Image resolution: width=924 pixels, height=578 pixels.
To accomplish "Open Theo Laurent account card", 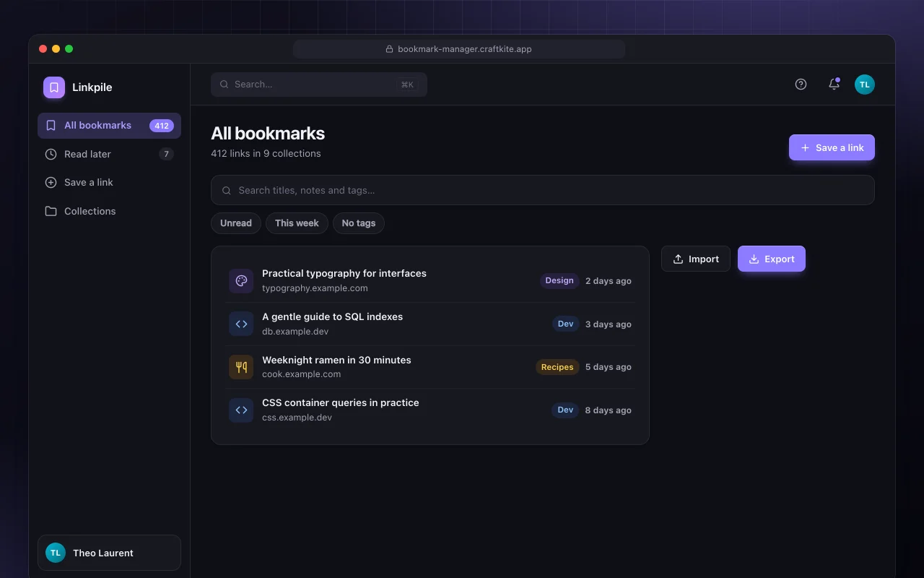I will [x=109, y=553].
